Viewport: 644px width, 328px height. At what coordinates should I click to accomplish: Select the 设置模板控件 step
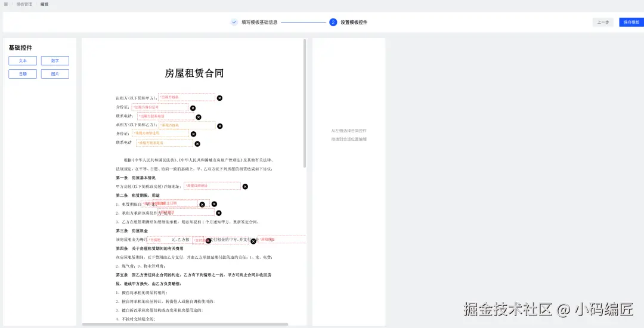[x=354, y=22]
